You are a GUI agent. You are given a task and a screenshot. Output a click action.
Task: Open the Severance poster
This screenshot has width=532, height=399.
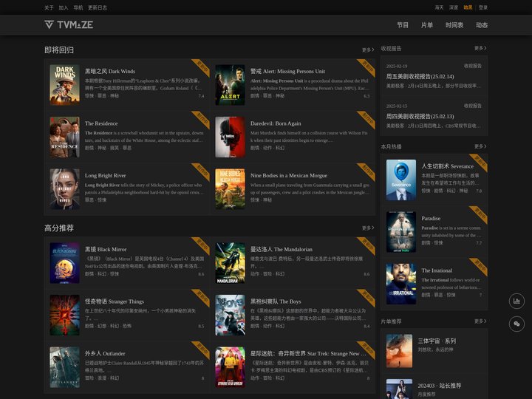click(401, 180)
